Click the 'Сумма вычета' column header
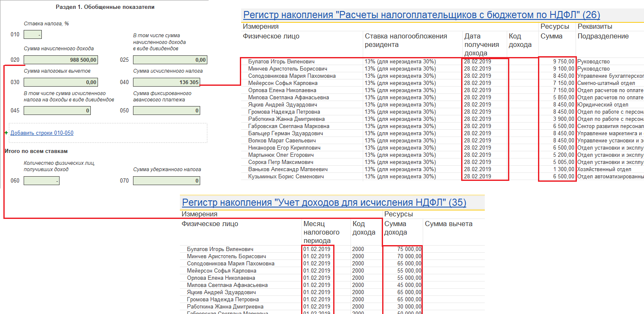Viewport: 644px width, 314px height. [448, 224]
